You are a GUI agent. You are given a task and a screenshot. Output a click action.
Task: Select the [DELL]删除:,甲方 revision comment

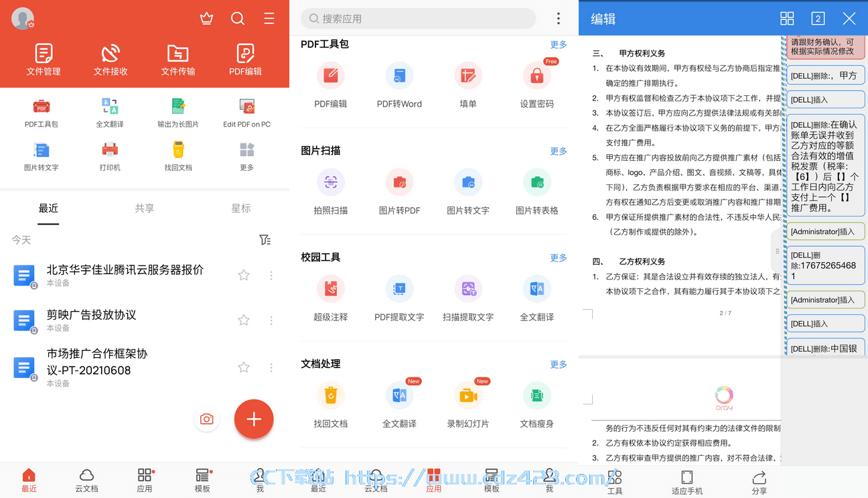point(825,76)
